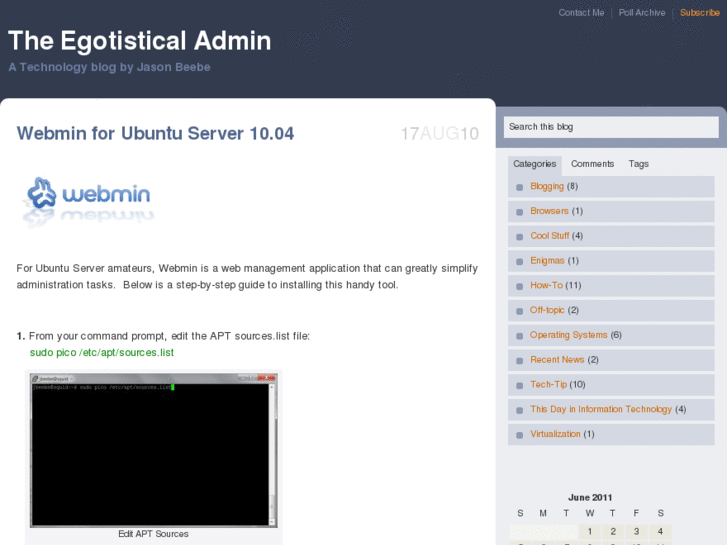Select June 1 in the calendar

[590, 532]
